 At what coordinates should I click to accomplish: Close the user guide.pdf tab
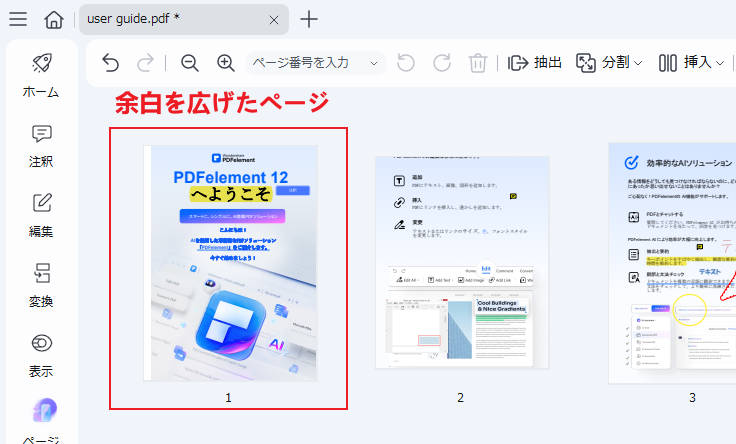click(x=274, y=20)
